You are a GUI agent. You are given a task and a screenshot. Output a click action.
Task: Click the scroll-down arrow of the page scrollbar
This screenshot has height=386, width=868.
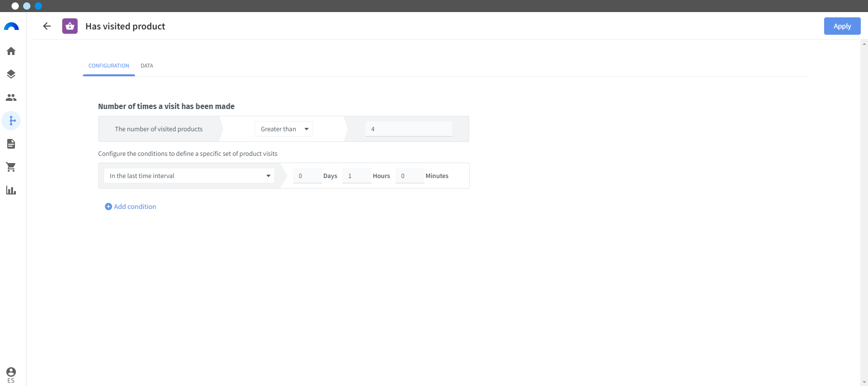864,382
